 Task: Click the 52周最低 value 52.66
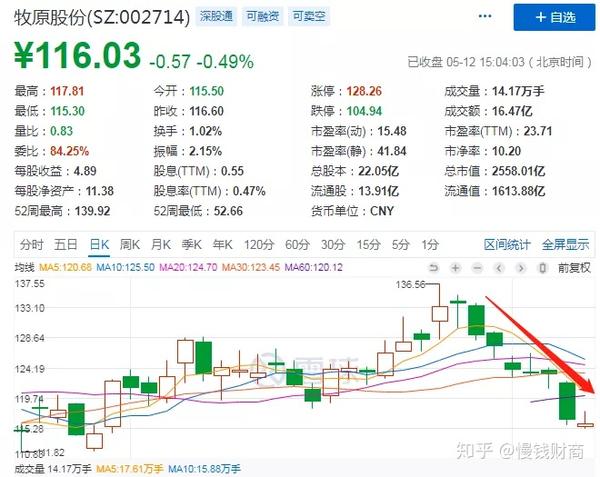(228, 211)
